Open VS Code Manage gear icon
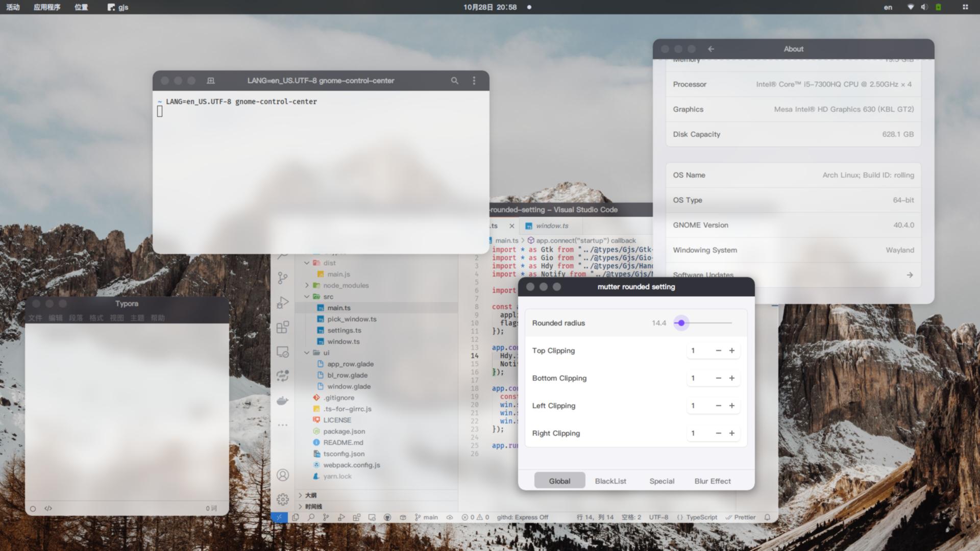 click(x=282, y=499)
